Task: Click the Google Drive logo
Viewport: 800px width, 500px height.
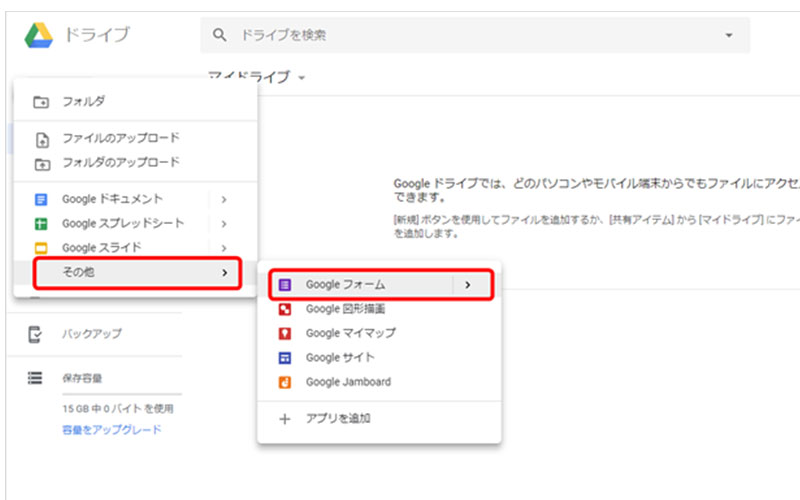Action: pyautogui.click(x=39, y=35)
